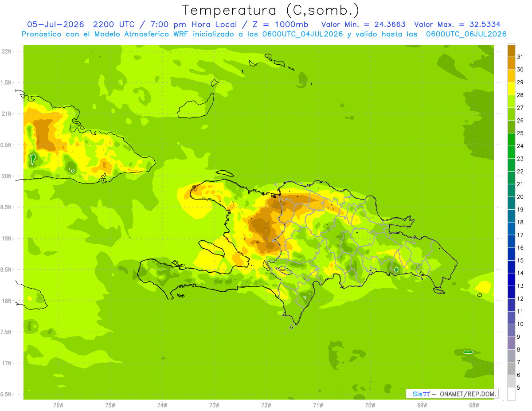This screenshot has width=532, height=411.
Task: Click the legend value "15"
Action: click(520, 260)
